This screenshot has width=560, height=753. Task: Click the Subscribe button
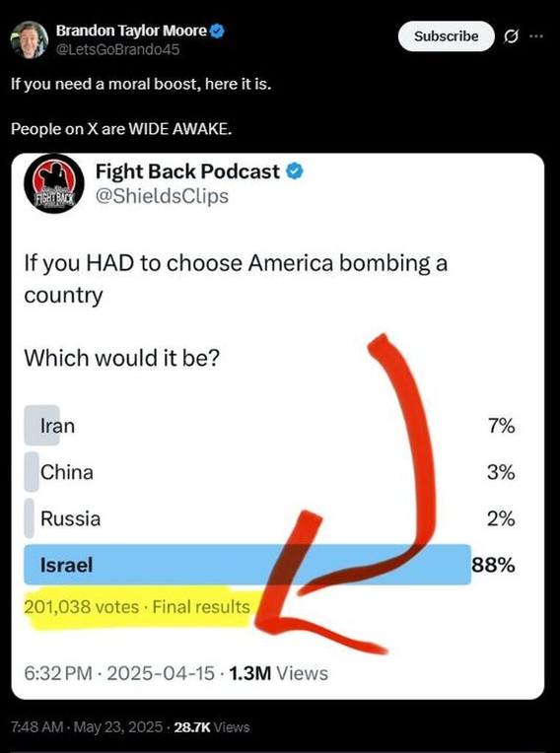click(x=447, y=36)
